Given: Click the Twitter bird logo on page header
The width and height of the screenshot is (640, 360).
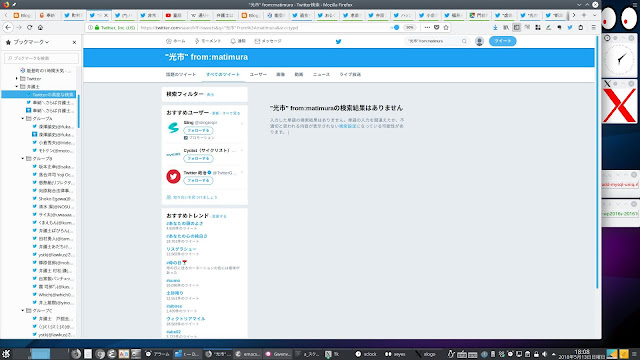Looking at the screenshot, I should pyautogui.click(x=338, y=41).
